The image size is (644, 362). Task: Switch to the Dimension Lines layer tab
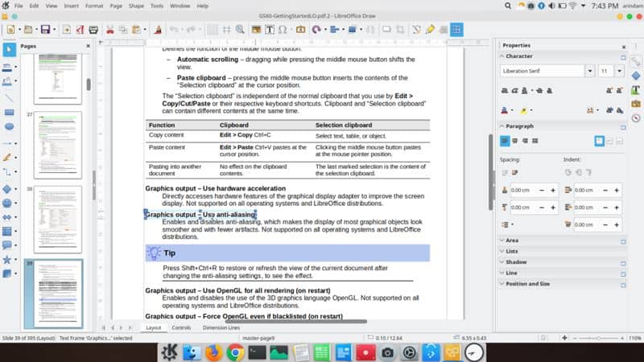tap(221, 328)
